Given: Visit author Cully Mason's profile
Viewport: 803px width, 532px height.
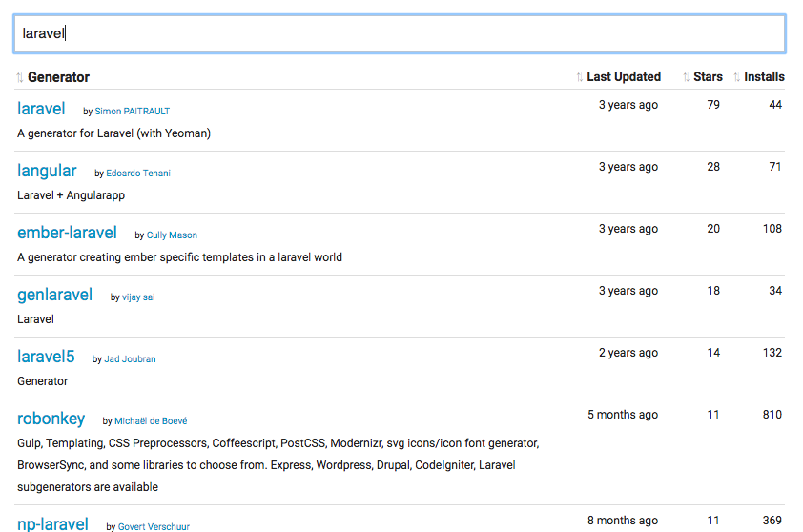Looking at the screenshot, I should pyautogui.click(x=172, y=235).
